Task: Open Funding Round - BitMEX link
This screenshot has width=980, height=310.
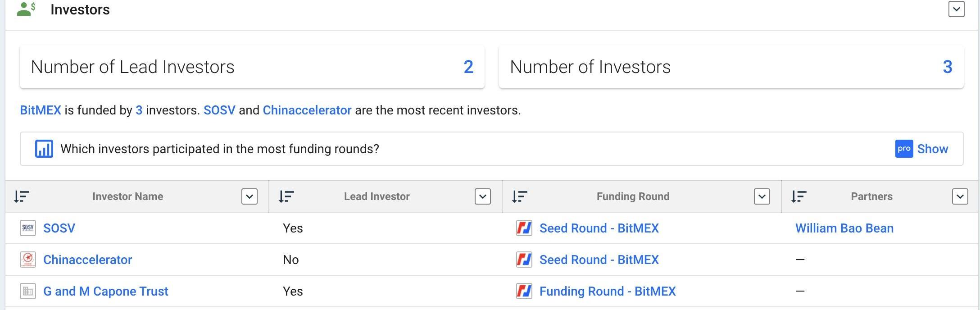Action: click(x=608, y=291)
